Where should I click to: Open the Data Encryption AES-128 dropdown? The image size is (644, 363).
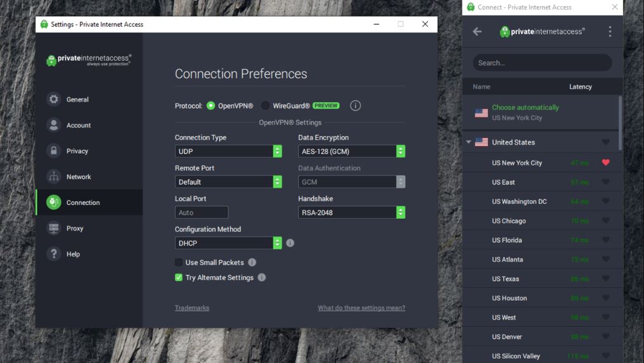pyautogui.click(x=352, y=151)
